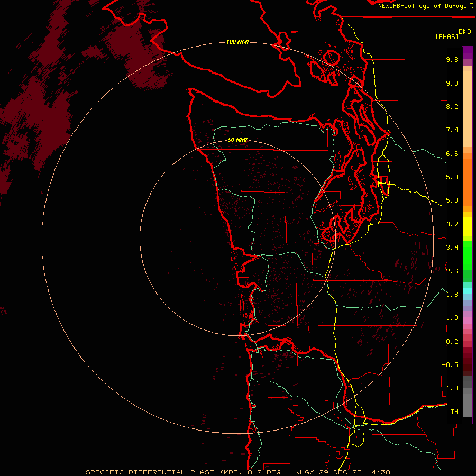Click the pink color bar segment
Image resolution: width=476 pixels, height=476 pixels.
(x=467, y=321)
